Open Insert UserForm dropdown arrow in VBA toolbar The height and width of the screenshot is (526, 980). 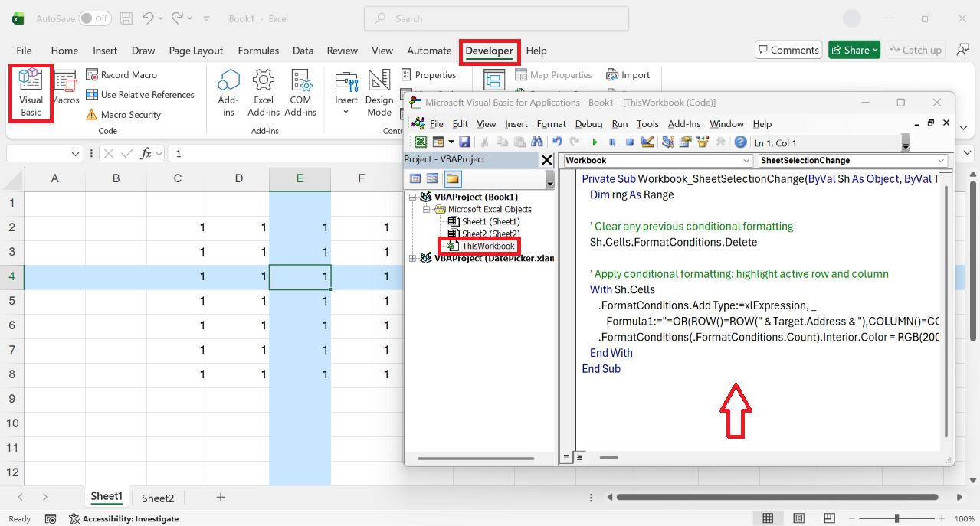click(x=451, y=142)
